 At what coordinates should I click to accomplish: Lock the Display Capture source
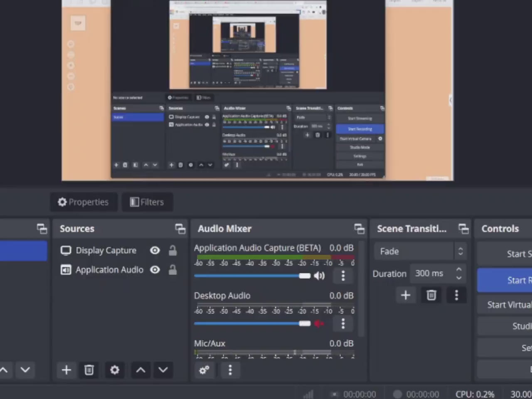click(172, 250)
